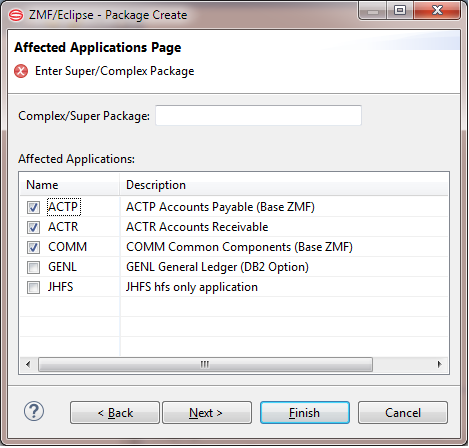Uncheck the ACTP application checkbox
This screenshot has height=448, width=469.
click(33, 207)
